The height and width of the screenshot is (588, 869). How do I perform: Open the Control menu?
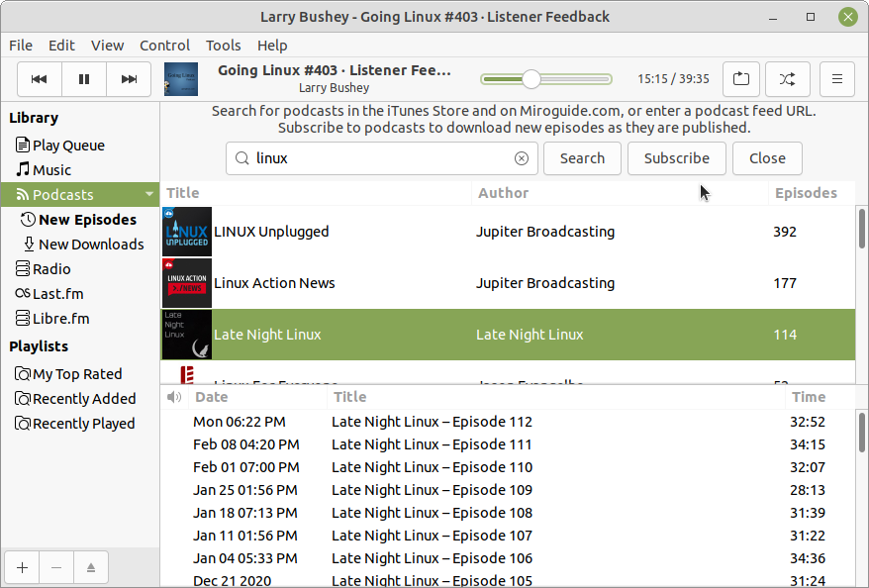(164, 46)
